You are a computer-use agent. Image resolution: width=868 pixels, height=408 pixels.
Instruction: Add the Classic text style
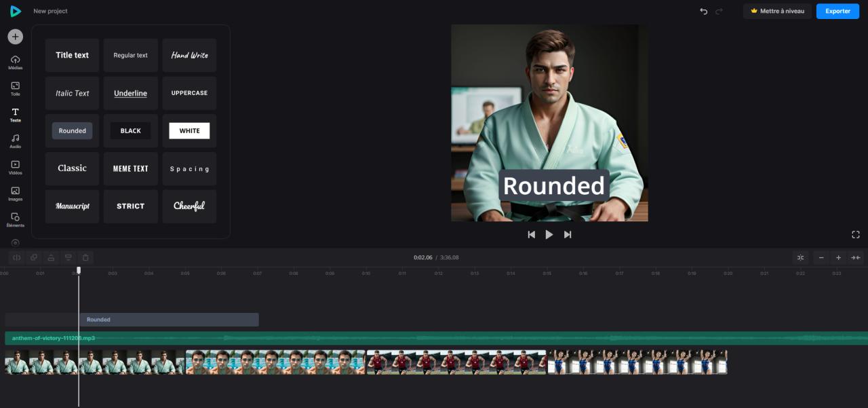[x=72, y=168]
